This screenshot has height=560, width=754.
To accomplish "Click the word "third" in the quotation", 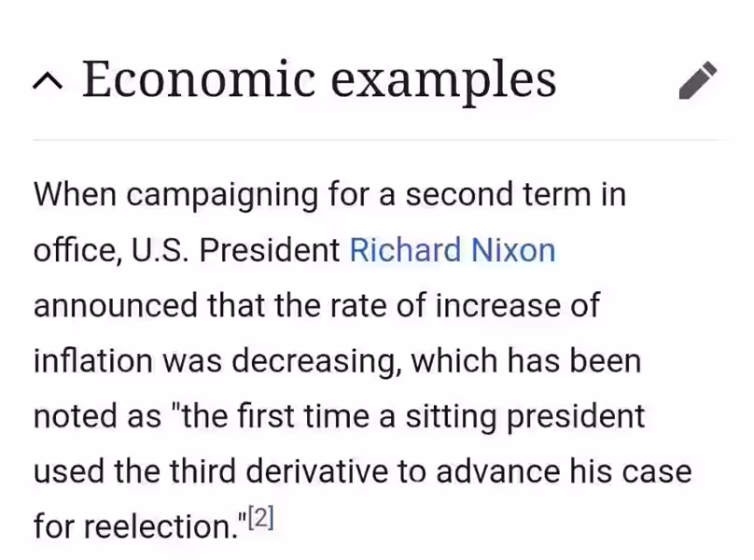I will coord(202,471).
